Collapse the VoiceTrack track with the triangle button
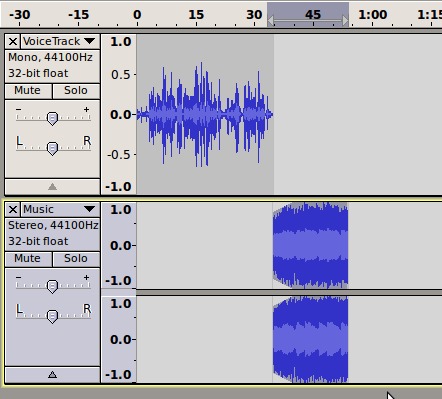 click(52, 187)
